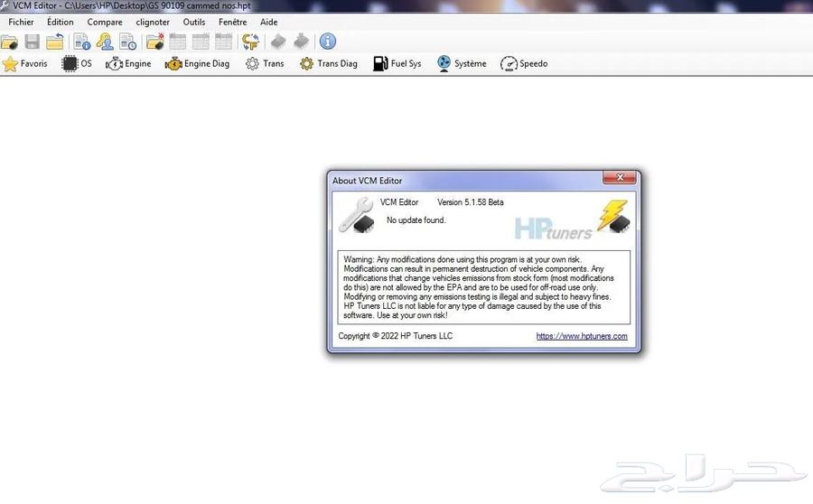Open a tune file with the folder-chip icon
813x504 pixels.
point(9,42)
